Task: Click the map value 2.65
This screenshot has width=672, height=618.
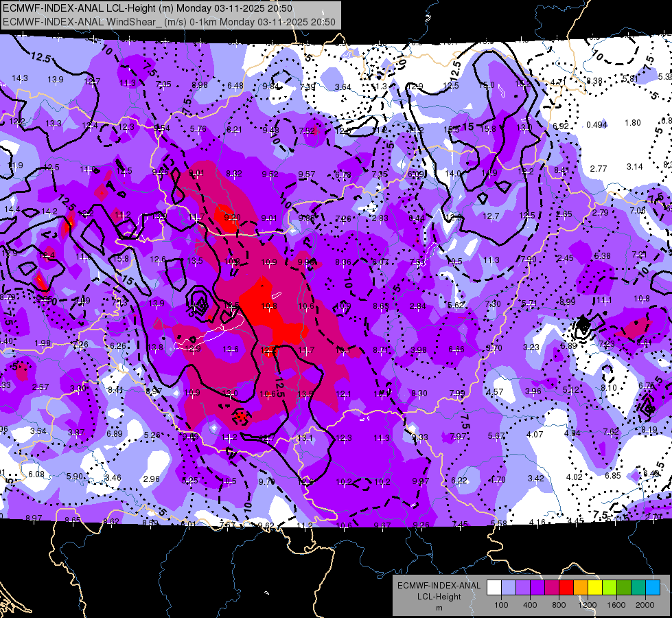Action: point(564,214)
